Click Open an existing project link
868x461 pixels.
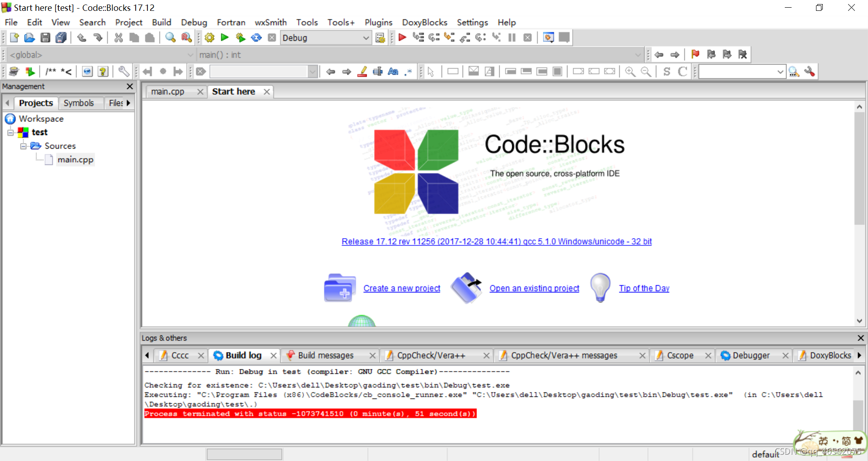534,288
